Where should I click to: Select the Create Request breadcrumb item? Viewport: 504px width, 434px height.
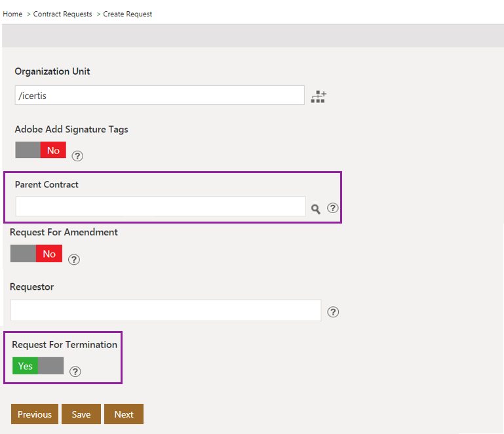click(x=127, y=14)
